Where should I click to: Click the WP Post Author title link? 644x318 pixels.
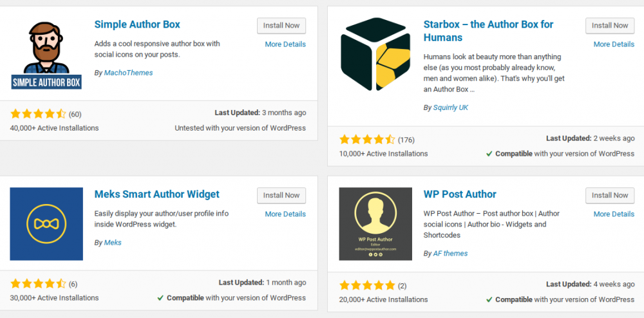tap(460, 194)
